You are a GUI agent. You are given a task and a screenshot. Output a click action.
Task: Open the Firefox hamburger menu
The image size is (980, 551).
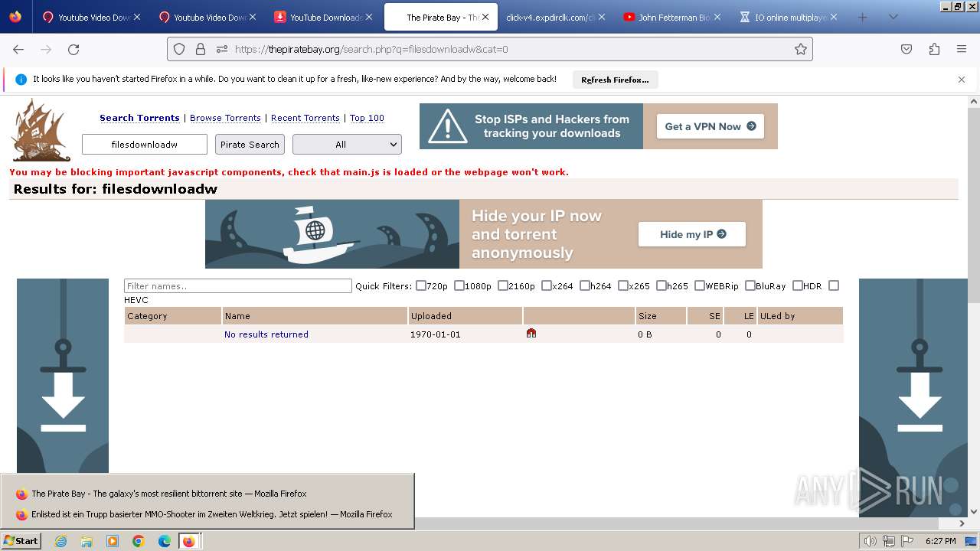point(962,49)
